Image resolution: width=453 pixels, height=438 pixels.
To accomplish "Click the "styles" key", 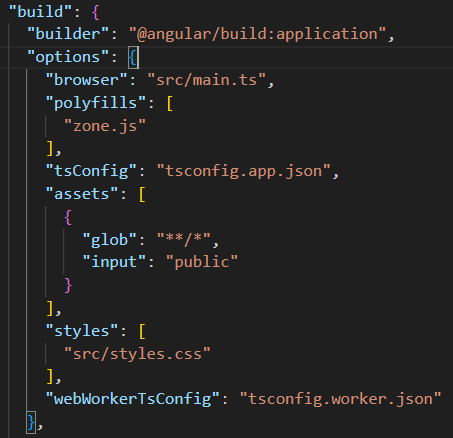I will (x=82, y=331).
